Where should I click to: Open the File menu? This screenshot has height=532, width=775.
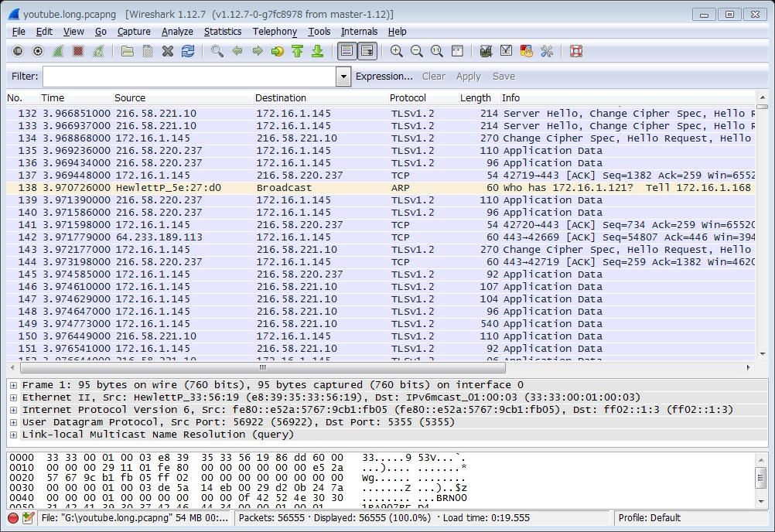[19, 32]
